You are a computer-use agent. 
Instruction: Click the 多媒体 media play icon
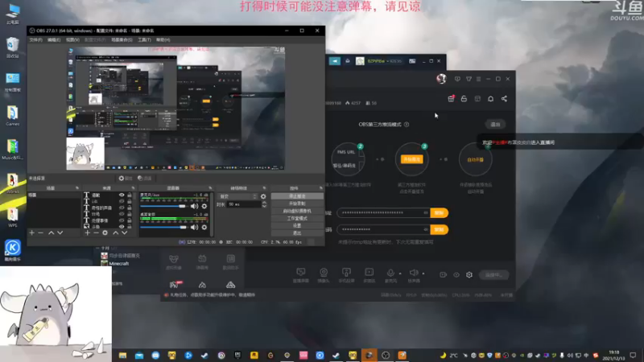pos(369,272)
